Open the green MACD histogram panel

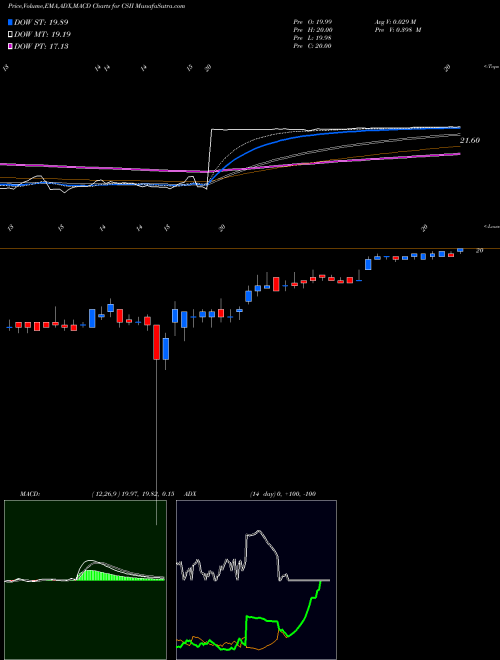tap(85, 580)
